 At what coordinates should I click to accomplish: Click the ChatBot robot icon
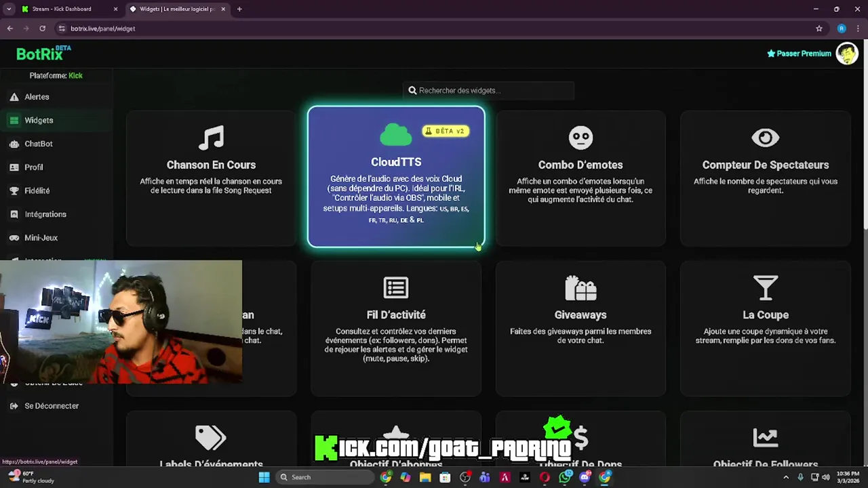[14, 144]
